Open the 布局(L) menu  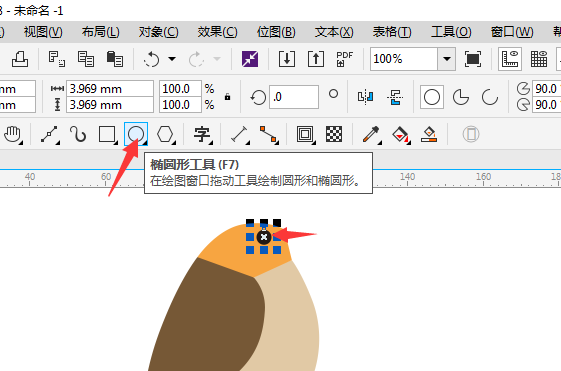101,32
